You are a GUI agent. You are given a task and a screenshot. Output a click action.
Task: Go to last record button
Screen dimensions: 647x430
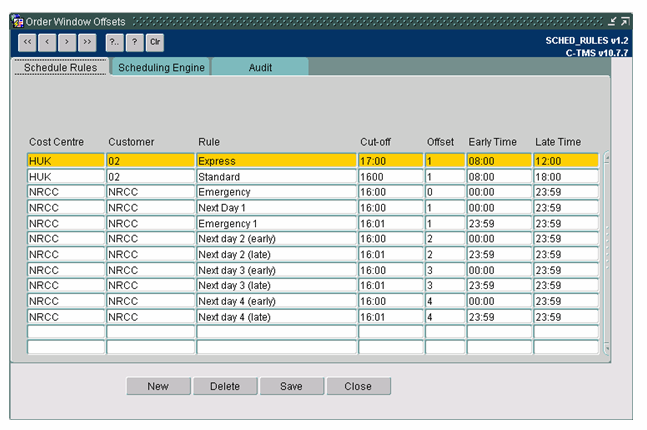[x=87, y=43]
